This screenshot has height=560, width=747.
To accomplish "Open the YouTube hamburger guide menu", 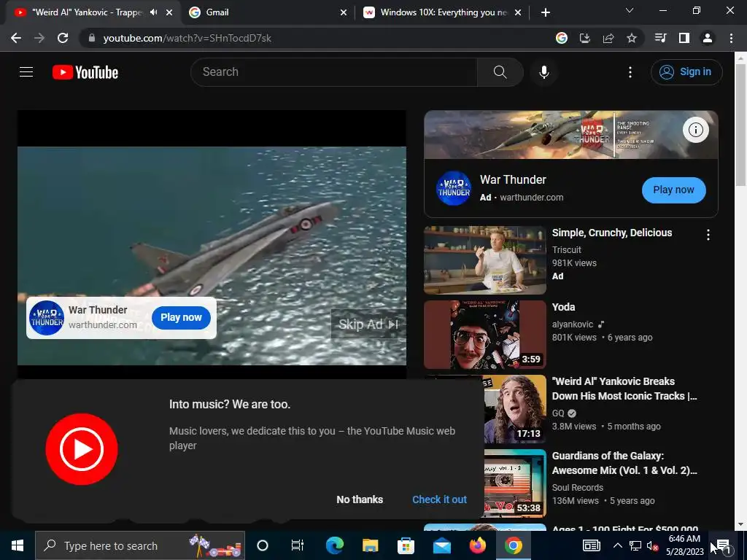I will tap(26, 72).
